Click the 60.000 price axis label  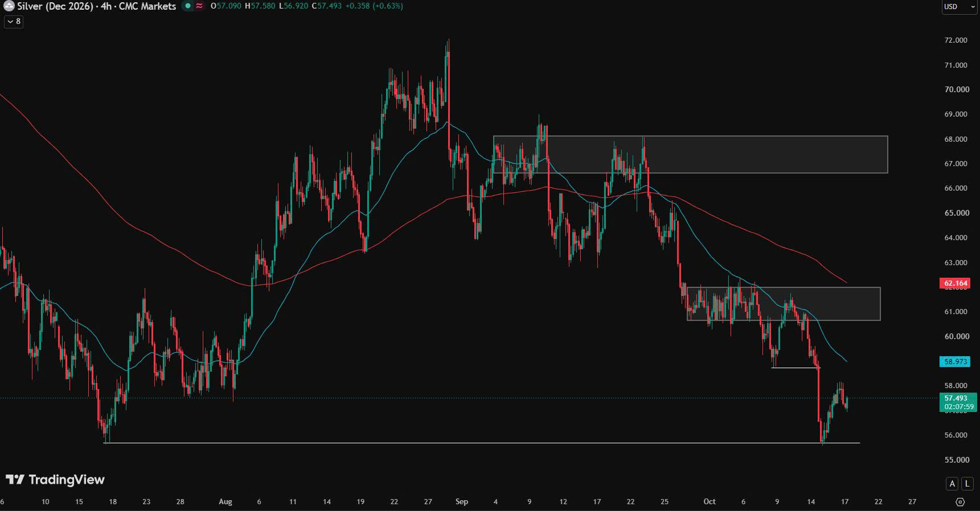coord(956,336)
